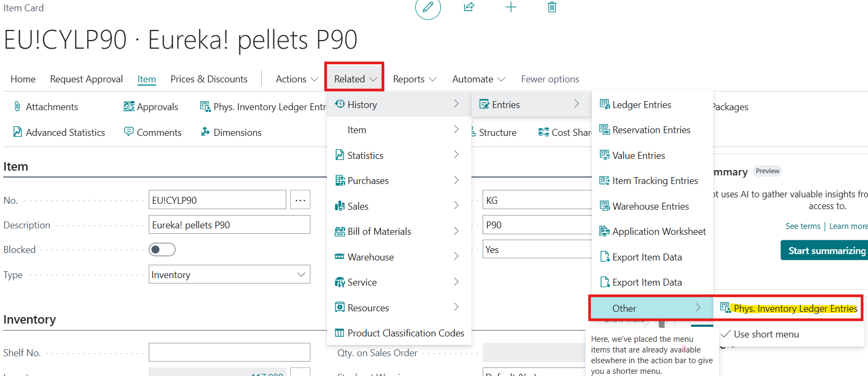Go to the Home tab
The height and width of the screenshot is (376, 868).
[x=23, y=79]
